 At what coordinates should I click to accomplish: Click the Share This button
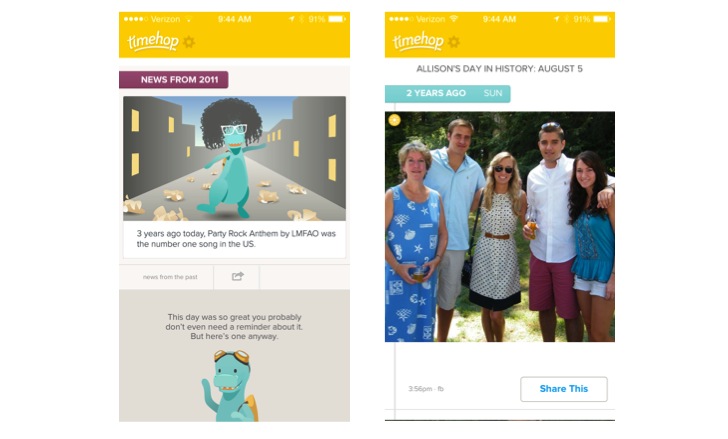564,389
